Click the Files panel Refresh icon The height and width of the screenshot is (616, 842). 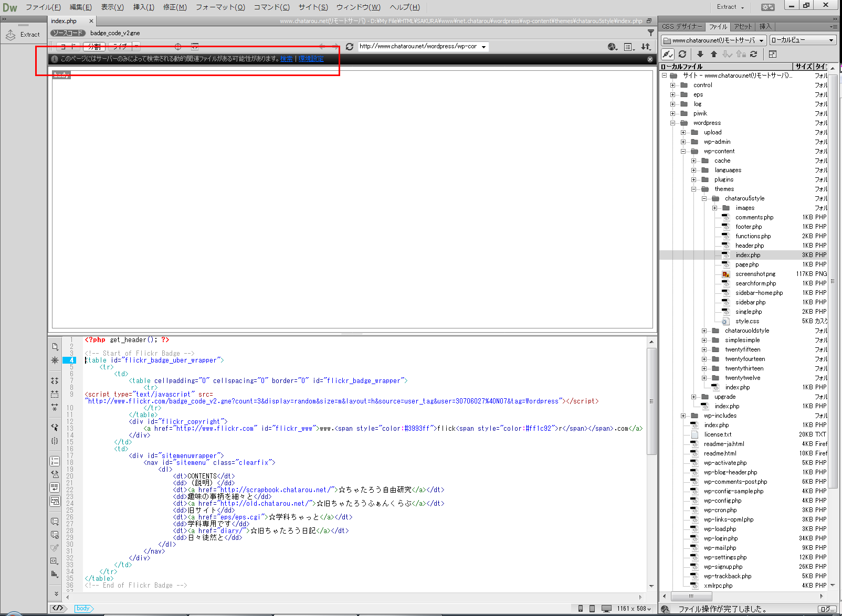pyautogui.click(x=682, y=54)
